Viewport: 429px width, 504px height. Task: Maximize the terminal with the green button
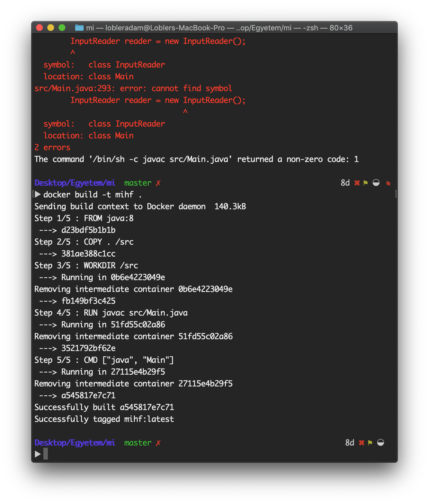click(62, 28)
